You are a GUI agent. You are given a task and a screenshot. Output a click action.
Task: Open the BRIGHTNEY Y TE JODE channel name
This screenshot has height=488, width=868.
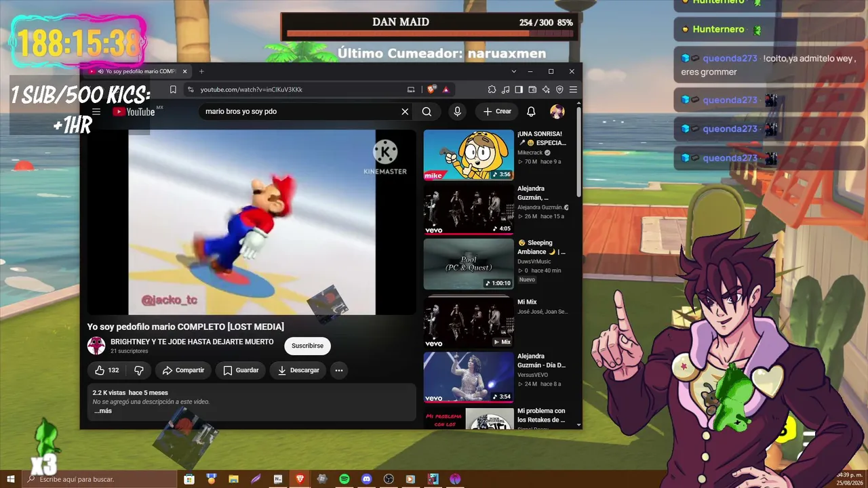192,342
